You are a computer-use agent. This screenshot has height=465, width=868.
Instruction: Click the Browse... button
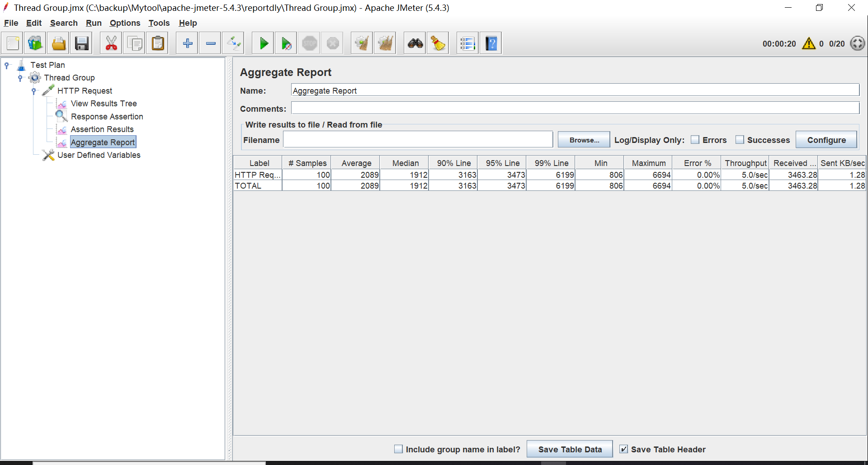pos(584,140)
